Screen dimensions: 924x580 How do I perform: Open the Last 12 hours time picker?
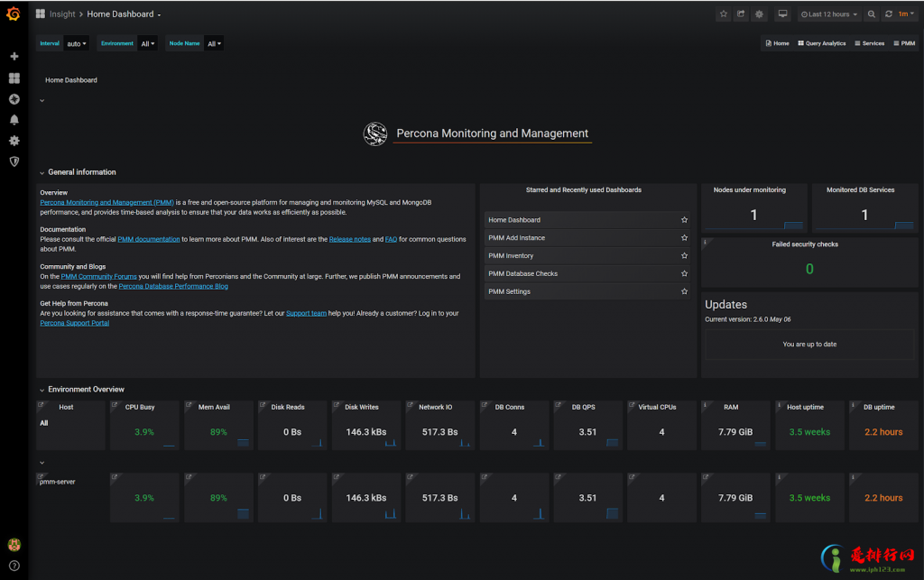pyautogui.click(x=829, y=14)
